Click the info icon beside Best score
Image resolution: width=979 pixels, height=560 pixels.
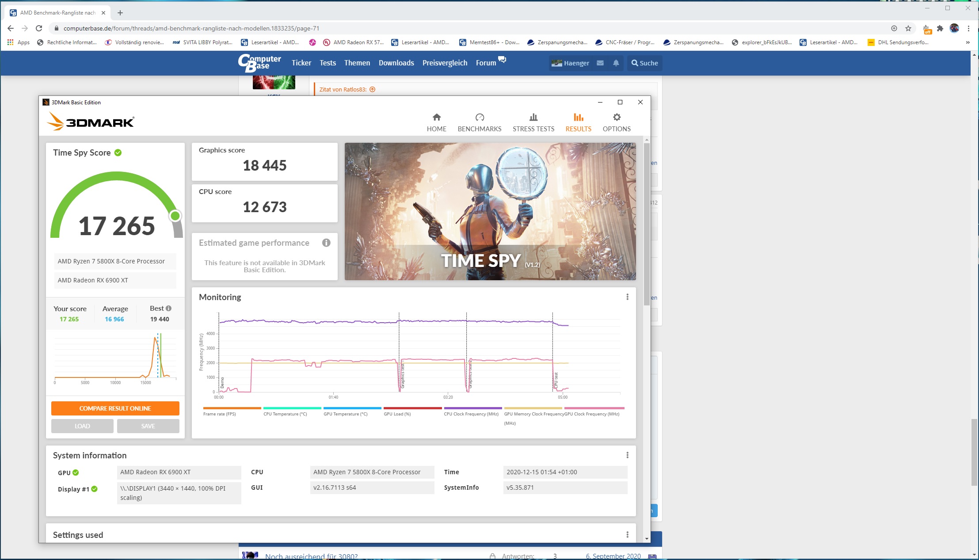(x=168, y=309)
